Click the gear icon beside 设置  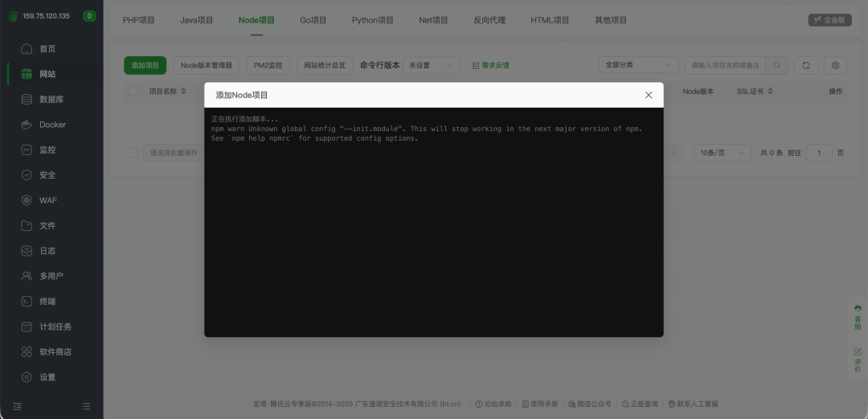point(27,377)
